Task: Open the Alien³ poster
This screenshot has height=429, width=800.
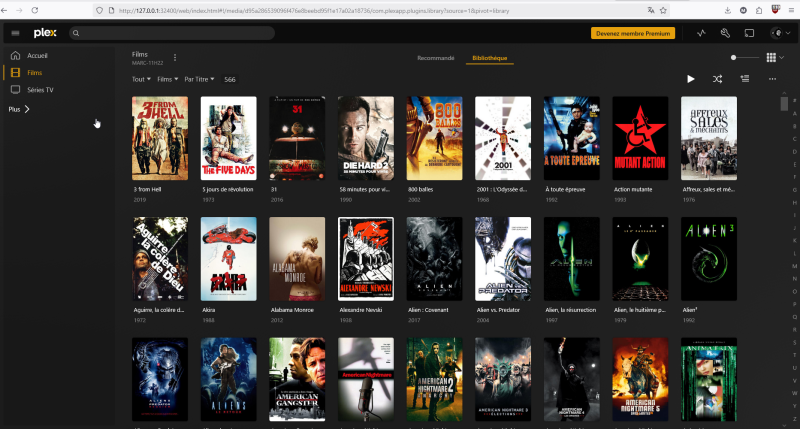Action: tap(709, 259)
